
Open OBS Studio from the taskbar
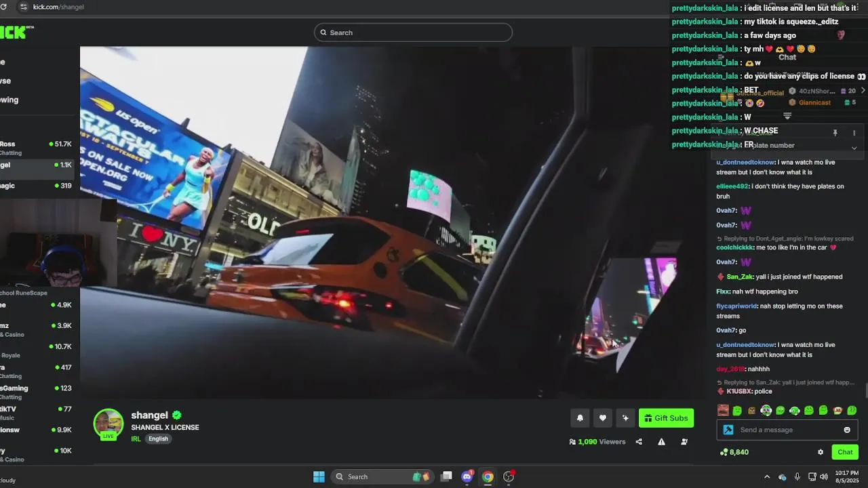click(x=509, y=476)
